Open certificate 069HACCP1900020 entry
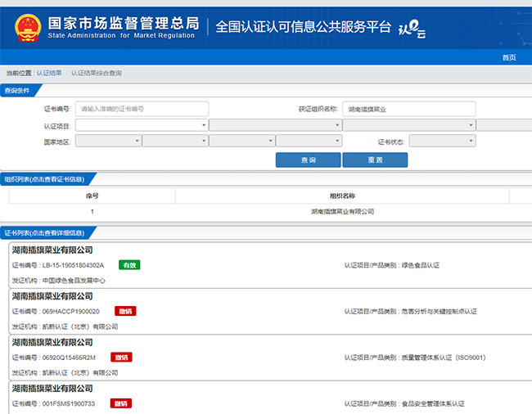This screenshot has width=532, height=414. tap(270, 311)
